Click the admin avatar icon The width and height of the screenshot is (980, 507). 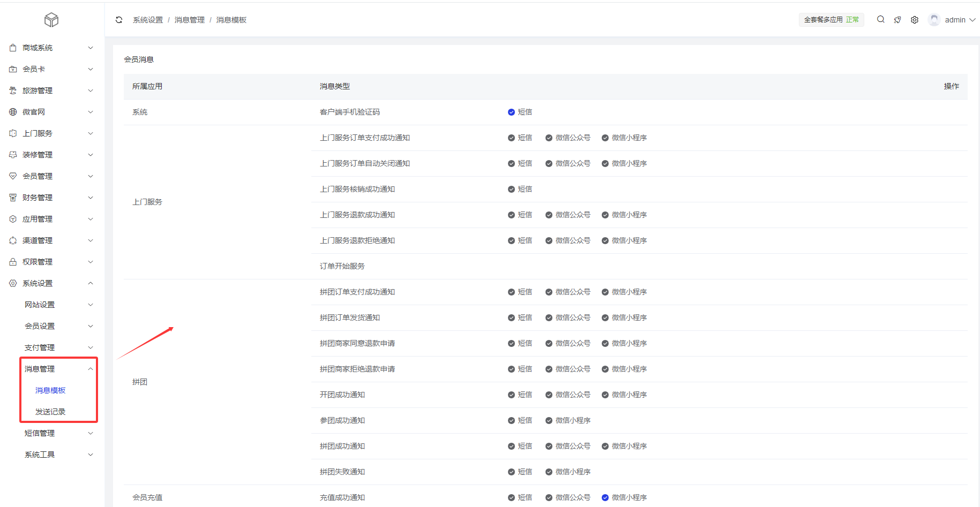pos(934,20)
